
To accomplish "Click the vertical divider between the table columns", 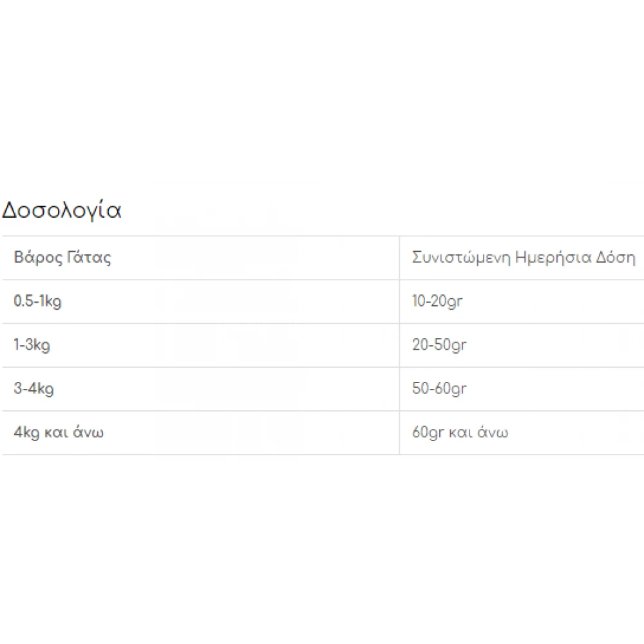I will click(x=399, y=345).
